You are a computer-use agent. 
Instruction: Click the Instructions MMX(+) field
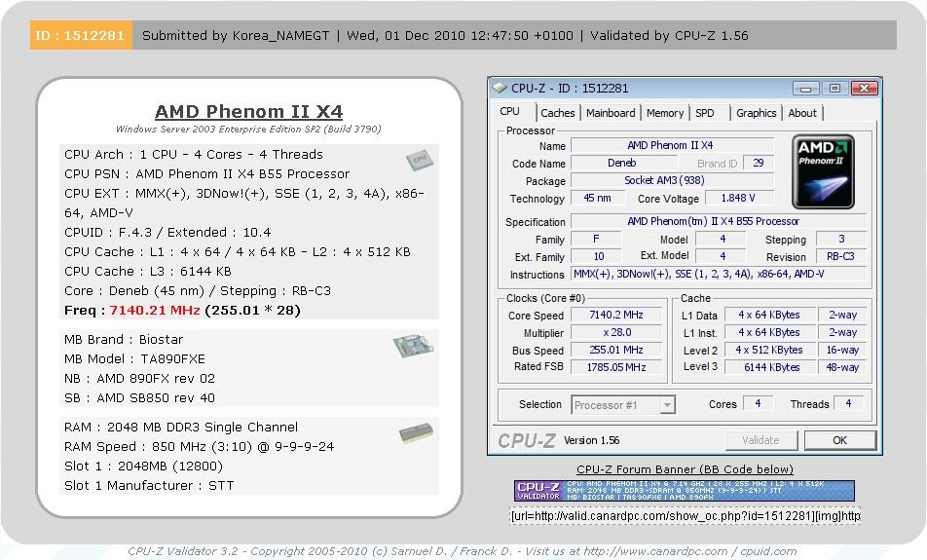[x=719, y=274]
